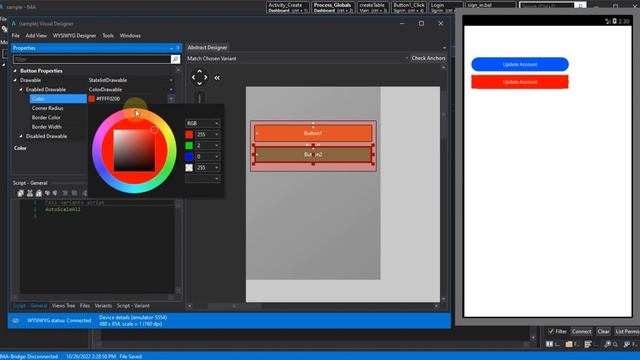Click the search icon in IDE top search box
This screenshot has width=640, height=360.
[x=580, y=6]
